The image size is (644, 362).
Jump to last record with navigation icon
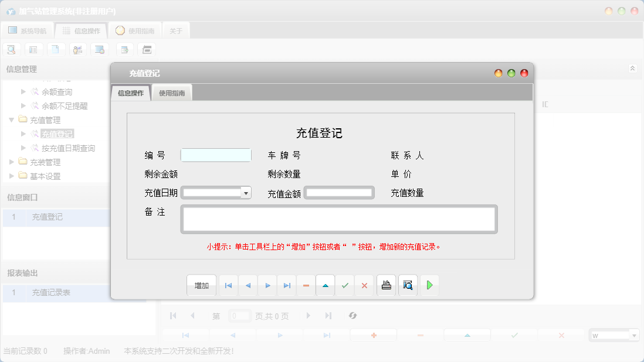pyautogui.click(x=286, y=285)
